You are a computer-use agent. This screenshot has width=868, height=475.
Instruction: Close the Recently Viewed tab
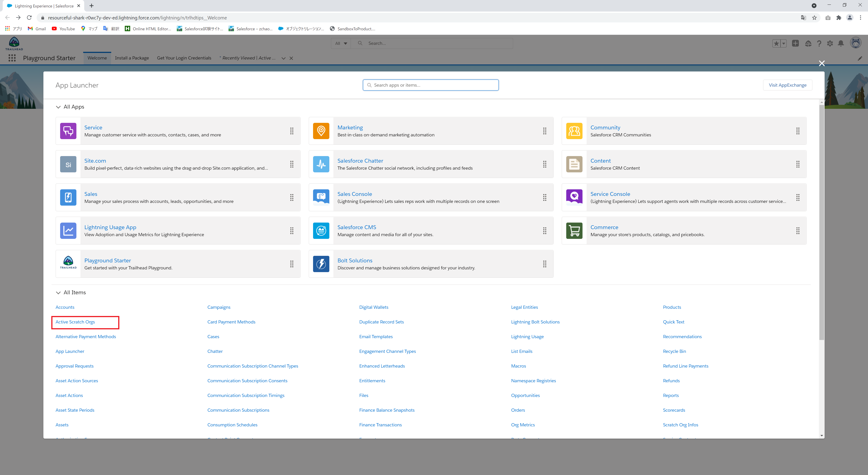291,58
